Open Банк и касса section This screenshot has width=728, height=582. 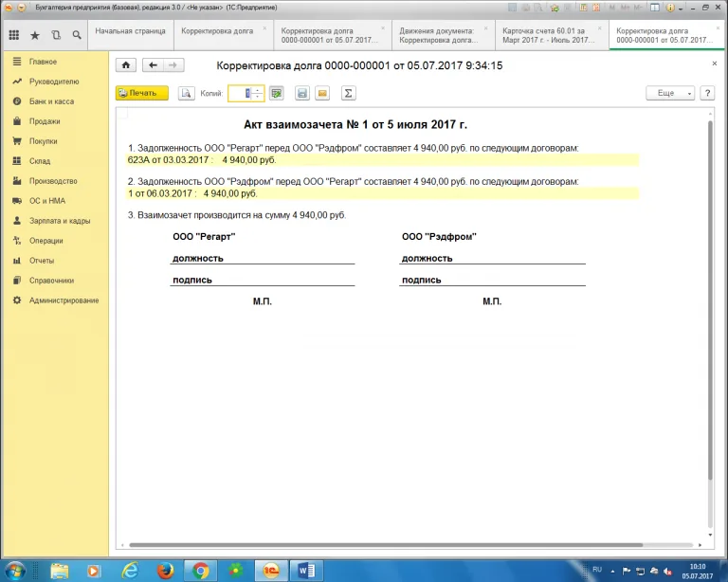click(x=51, y=101)
